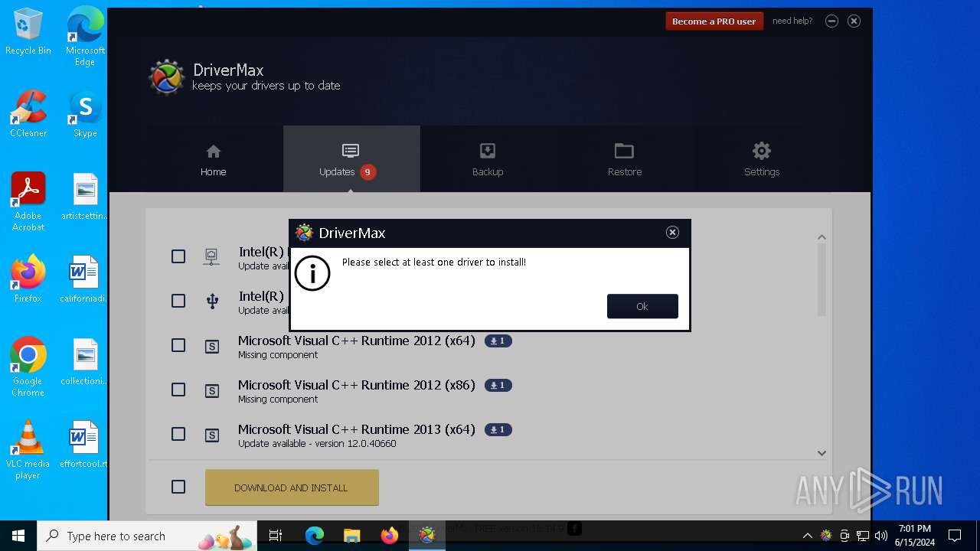The height and width of the screenshot is (551, 980).
Task: Open the Settings tab
Action: tap(762, 159)
